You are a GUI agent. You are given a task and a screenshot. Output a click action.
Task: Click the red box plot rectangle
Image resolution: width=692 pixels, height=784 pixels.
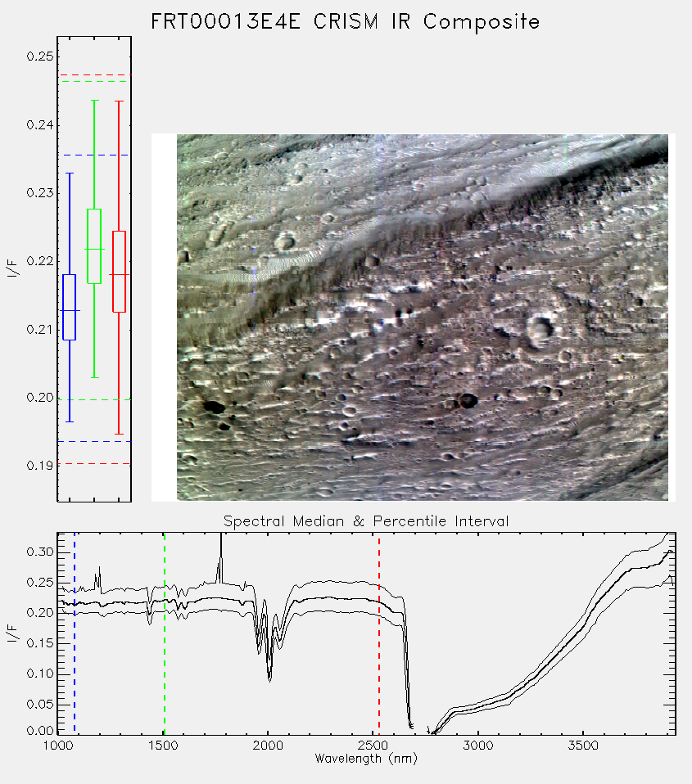(x=119, y=272)
